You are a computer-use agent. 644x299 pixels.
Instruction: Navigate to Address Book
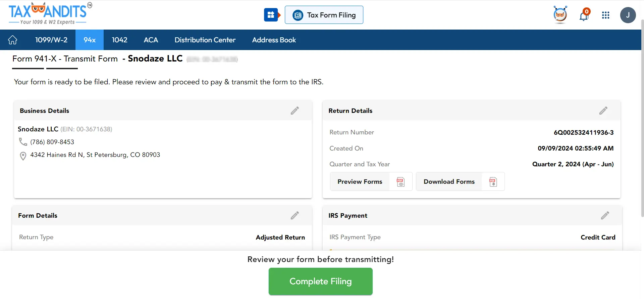coord(274,40)
